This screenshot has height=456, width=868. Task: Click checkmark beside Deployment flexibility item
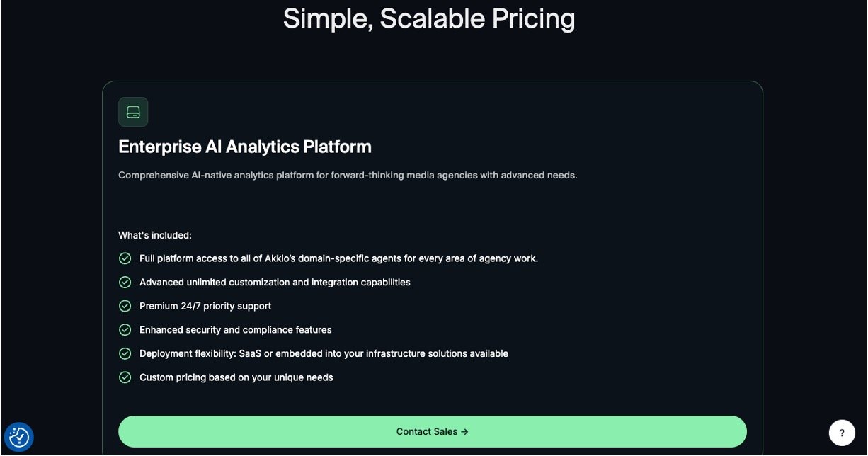point(125,353)
